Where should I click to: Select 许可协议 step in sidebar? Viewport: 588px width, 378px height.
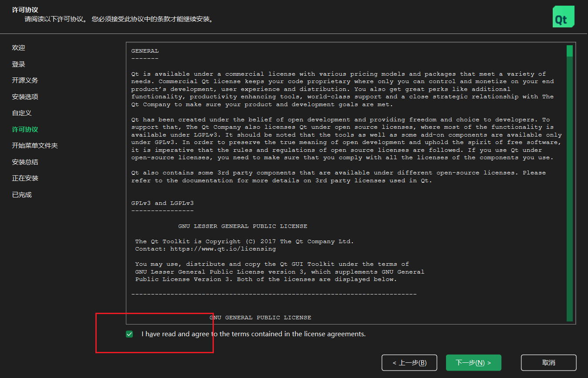pyautogui.click(x=25, y=130)
